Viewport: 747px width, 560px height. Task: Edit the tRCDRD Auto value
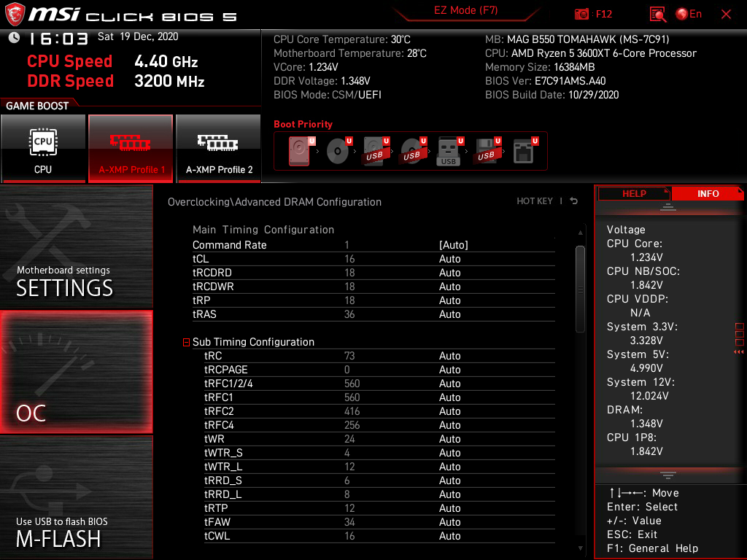[x=449, y=273]
